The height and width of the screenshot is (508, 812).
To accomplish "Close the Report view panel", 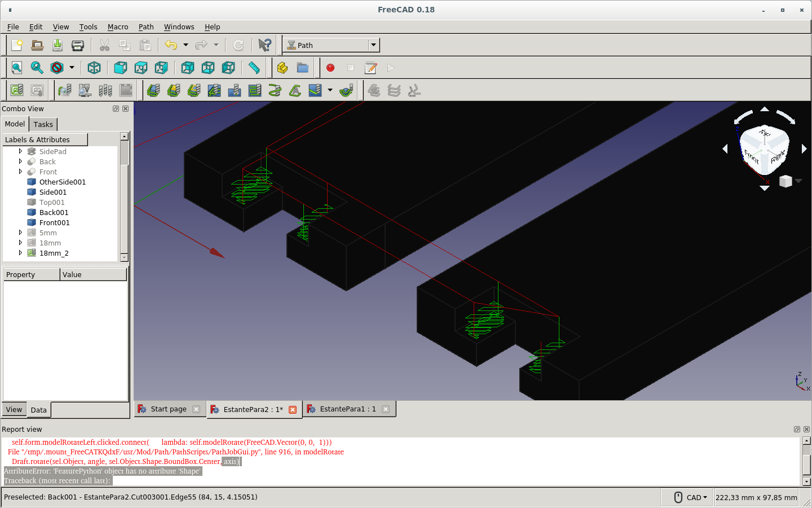I will click(806, 429).
